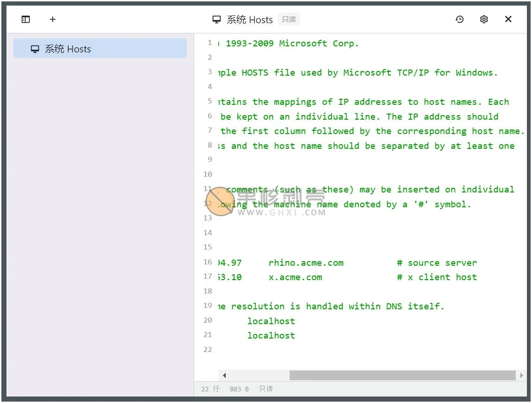Open the history clock icon
532x403 pixels.
459,19
